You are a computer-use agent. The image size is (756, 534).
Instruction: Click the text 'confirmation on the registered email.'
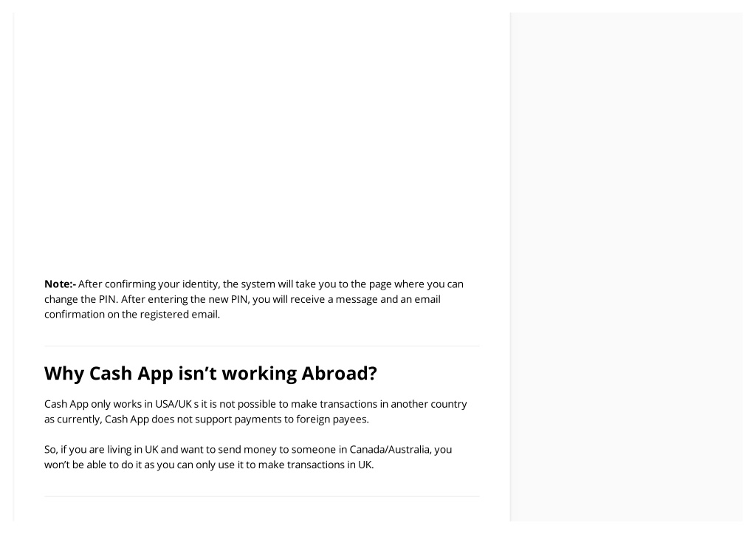click(132, 315)
